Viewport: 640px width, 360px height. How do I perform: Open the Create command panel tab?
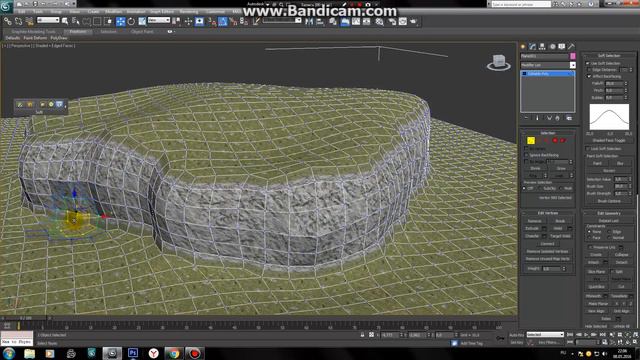pyautogui.click(x=523, y=47)
